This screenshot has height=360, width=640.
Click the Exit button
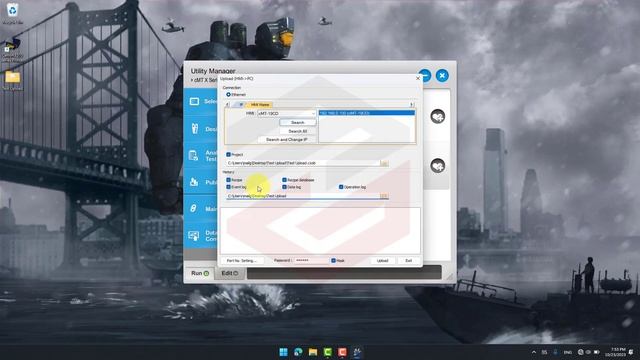coord(409,260)
